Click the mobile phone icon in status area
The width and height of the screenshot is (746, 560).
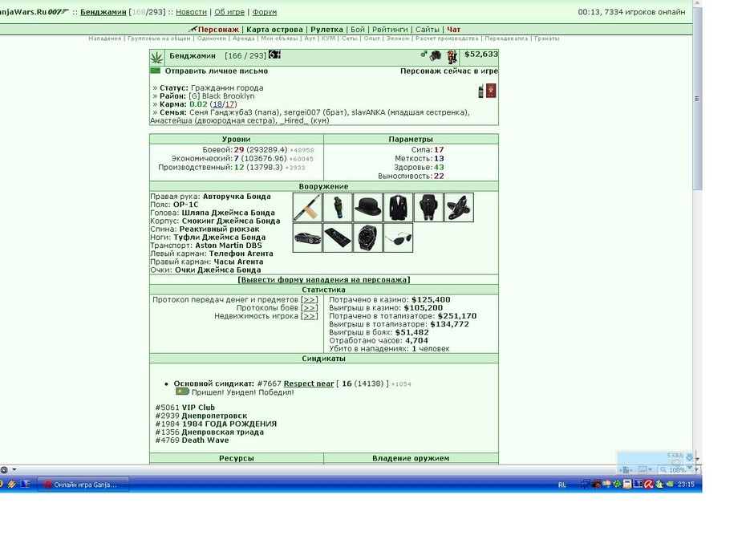[481, 91]
